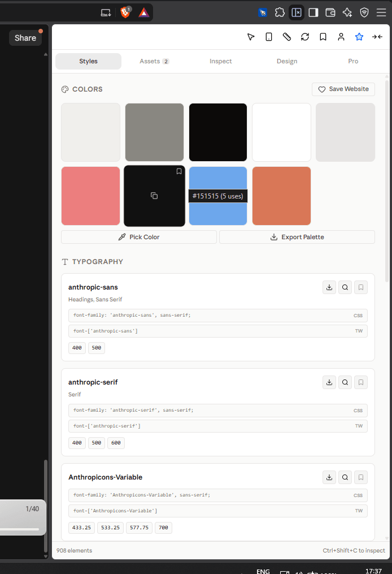Screen dimensions: 392x574
Task: Search the anthropic-sans font
Action: click(x=345, y=287)
